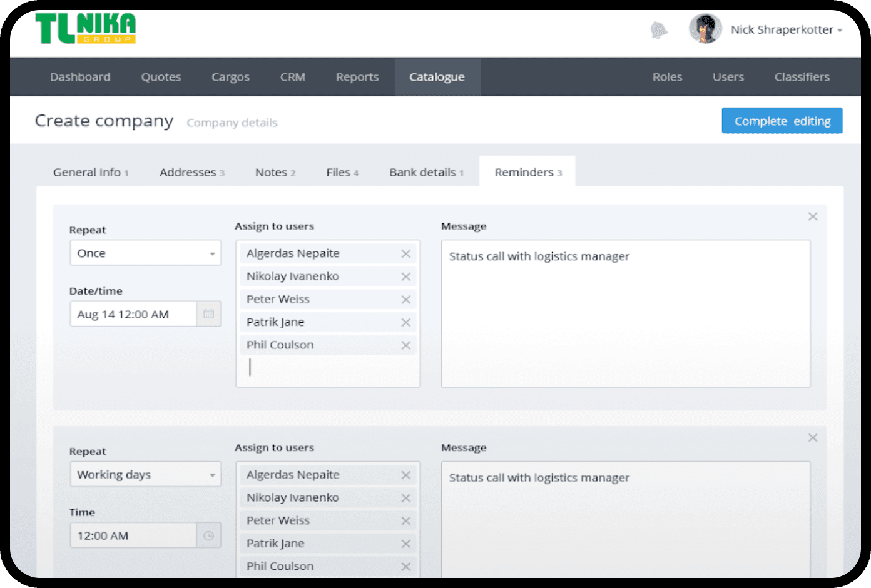Click Nick Shraperkotter's avatar photo
871x588 pixels.
(705, 29)
